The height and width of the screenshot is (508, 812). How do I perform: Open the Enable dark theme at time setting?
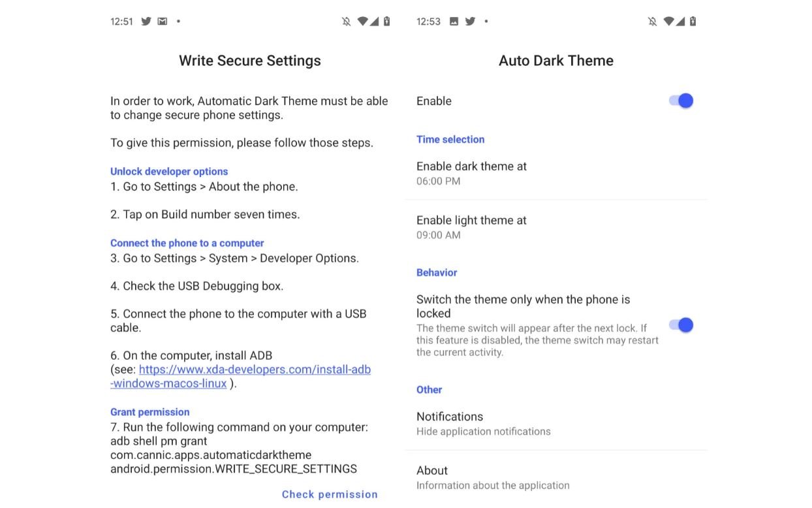pyautogui.click(x=471, y=173)
